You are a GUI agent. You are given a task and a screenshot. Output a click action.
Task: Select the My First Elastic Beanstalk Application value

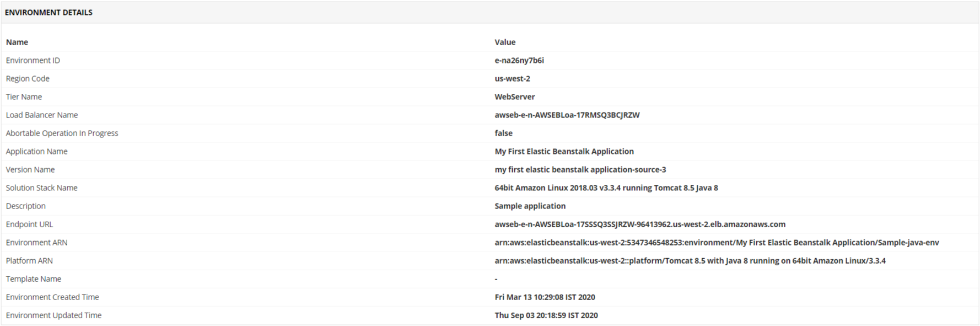tap(564, 151)
